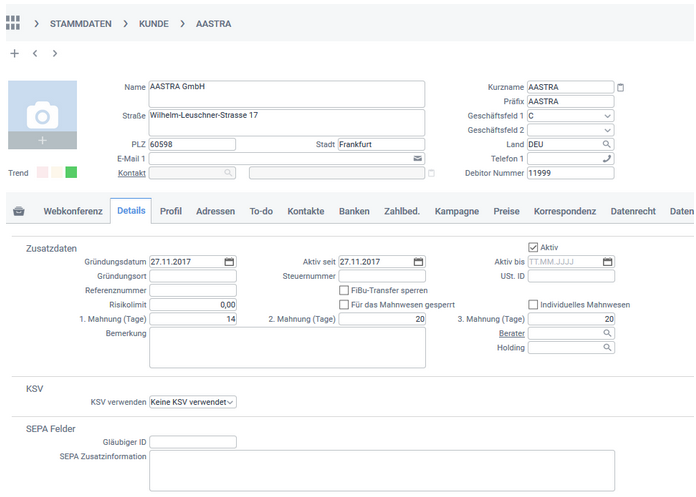Open the app grid menu icon
Image resolution: width=696 pixels, height=497 pixels.
pyautogui.click(x=13, y=22)
